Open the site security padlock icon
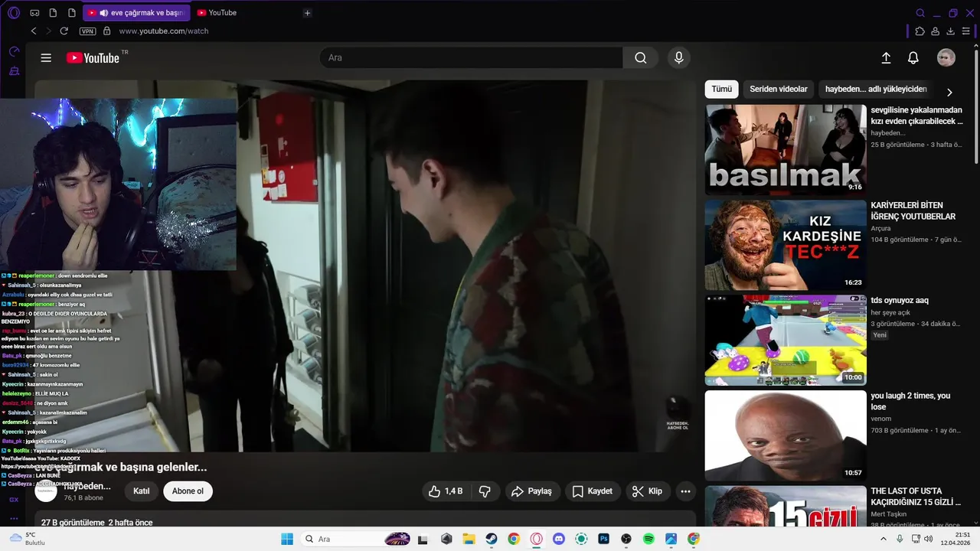This screenshot has width=980, height=551. [106, 31]
